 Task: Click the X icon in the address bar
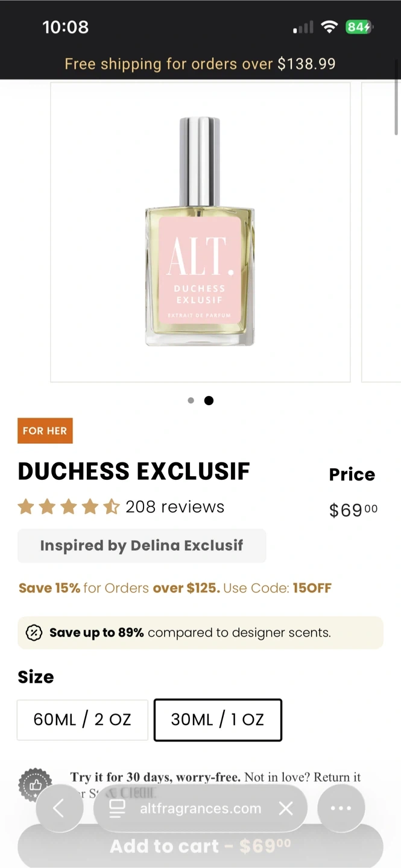286,808
